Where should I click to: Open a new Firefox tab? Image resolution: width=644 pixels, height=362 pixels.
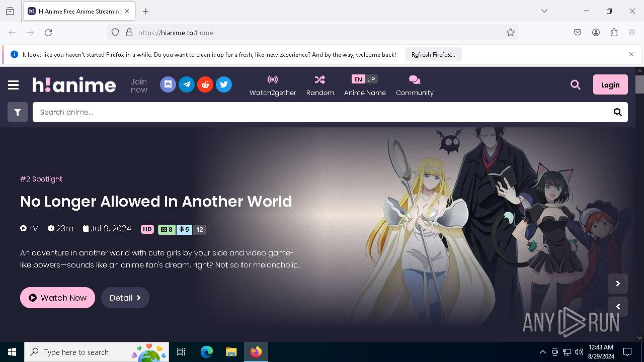click(146, 11)
